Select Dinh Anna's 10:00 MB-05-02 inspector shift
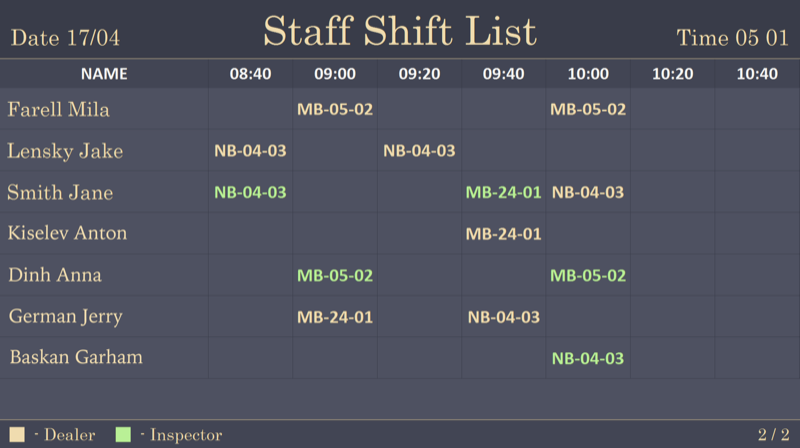800x448 pixels. tap(588, 275)
